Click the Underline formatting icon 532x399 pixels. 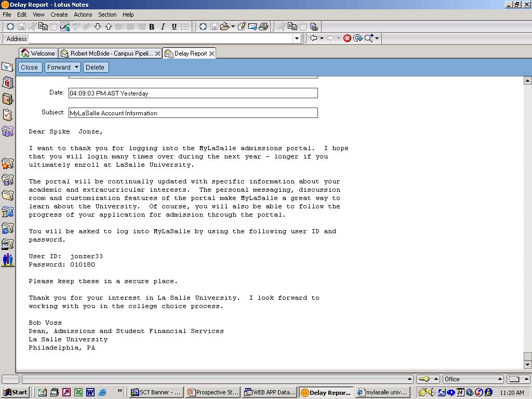pos(174,27)
